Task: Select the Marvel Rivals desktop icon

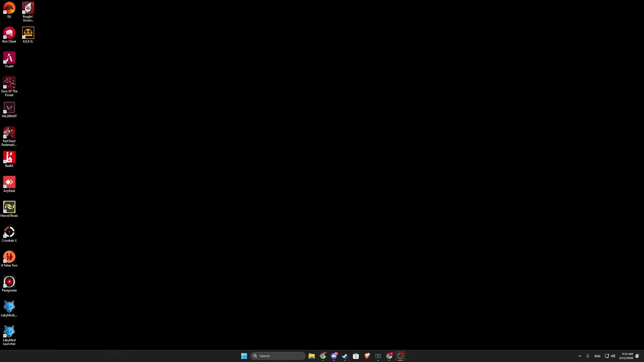Action: click(x=9, y=209)
